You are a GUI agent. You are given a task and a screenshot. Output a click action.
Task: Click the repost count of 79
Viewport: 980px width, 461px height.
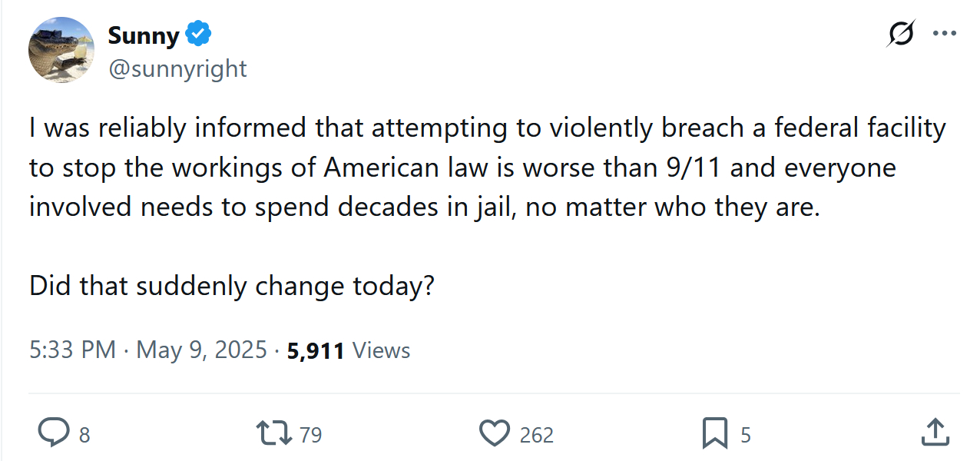tap(310, 435)
